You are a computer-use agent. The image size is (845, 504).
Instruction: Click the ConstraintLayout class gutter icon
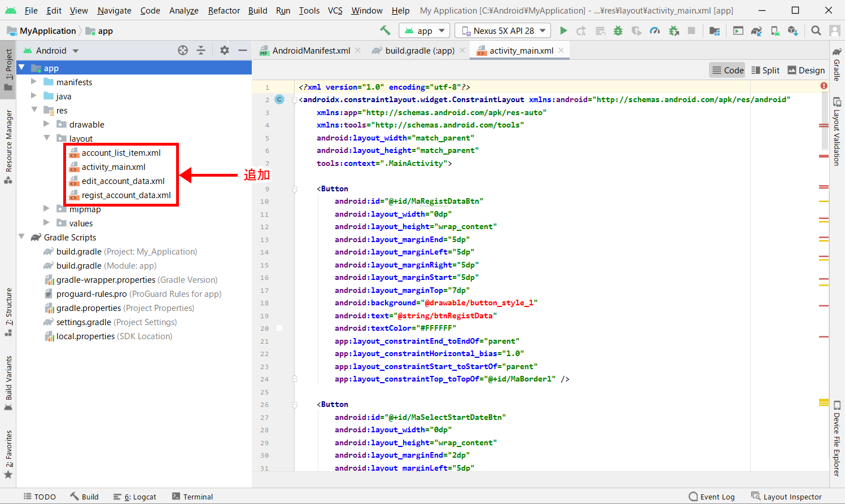click(x=279, y=99)
